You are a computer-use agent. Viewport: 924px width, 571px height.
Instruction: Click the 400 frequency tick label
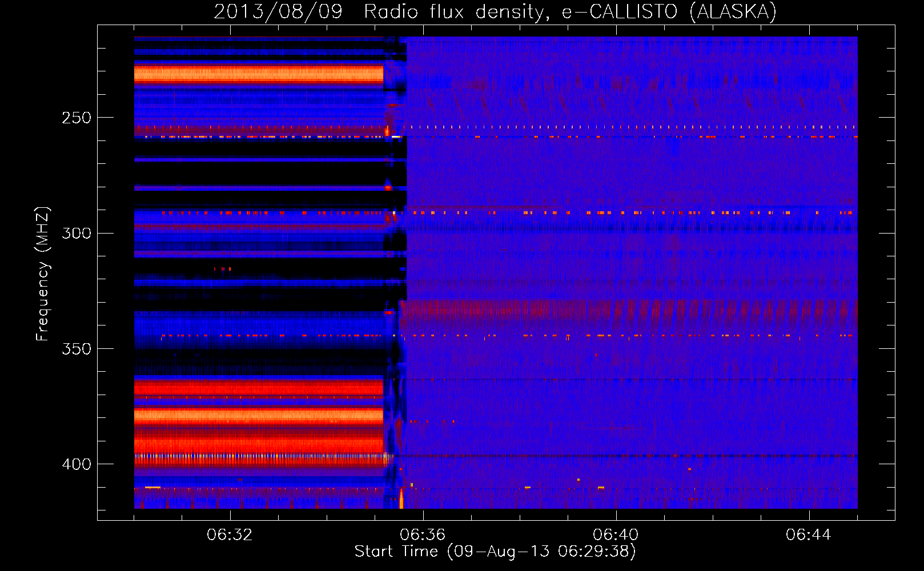pos(77,464)
